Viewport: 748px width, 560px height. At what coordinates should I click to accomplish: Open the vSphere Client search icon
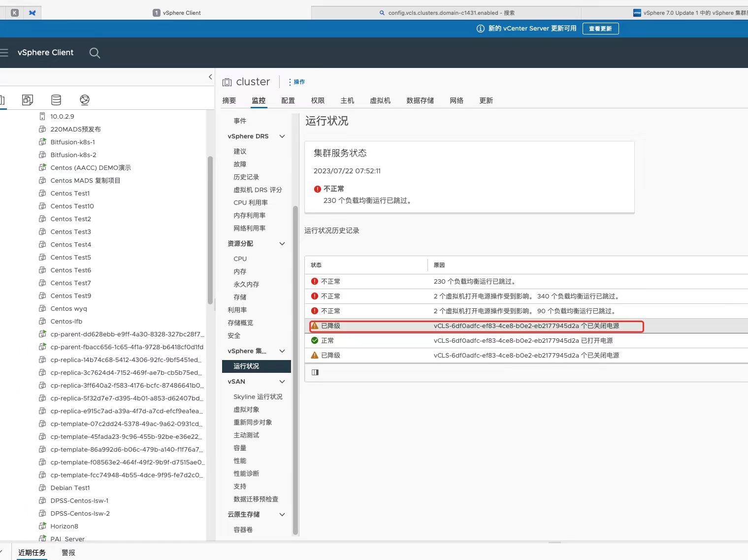(95, 53)
